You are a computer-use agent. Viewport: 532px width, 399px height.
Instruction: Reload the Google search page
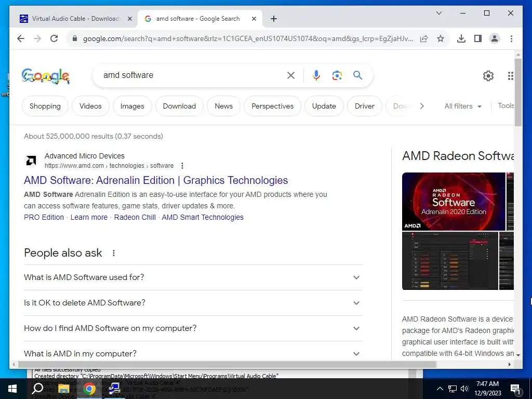pos(54,38)
